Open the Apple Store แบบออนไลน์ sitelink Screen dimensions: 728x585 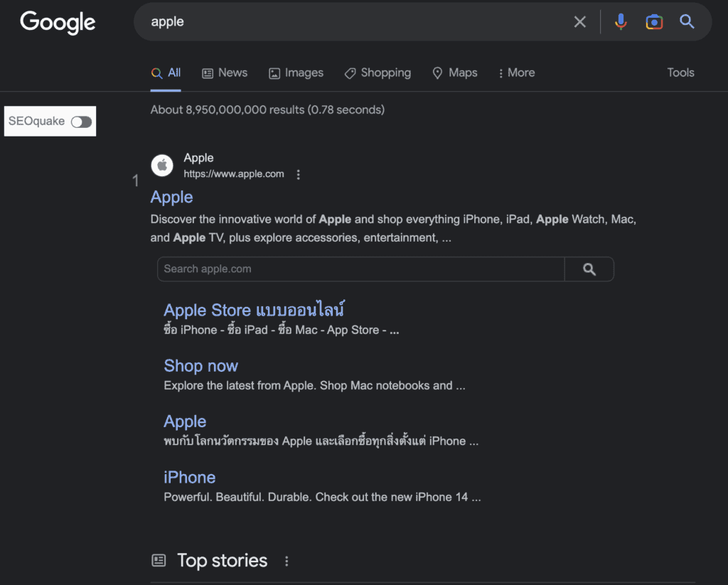[x=254, y=310]
